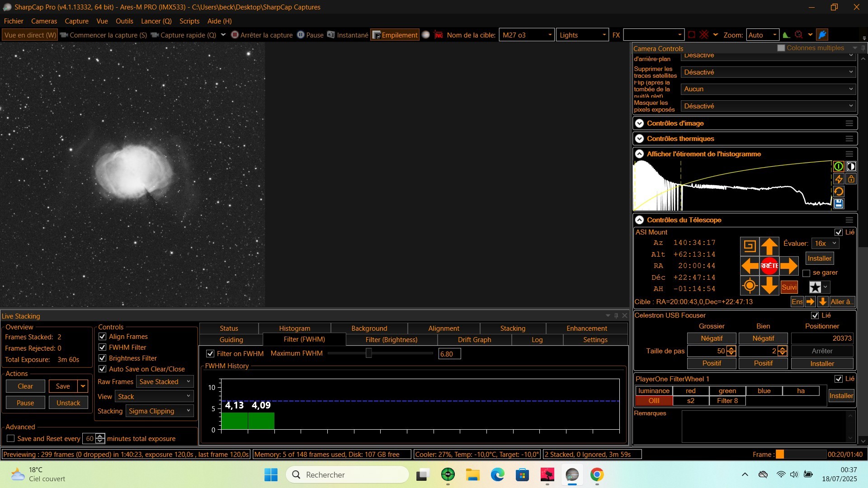This screenshot has height=488, width=868.
Task: Click the Maximum FWHM value field 6.80
Action: 449,354
